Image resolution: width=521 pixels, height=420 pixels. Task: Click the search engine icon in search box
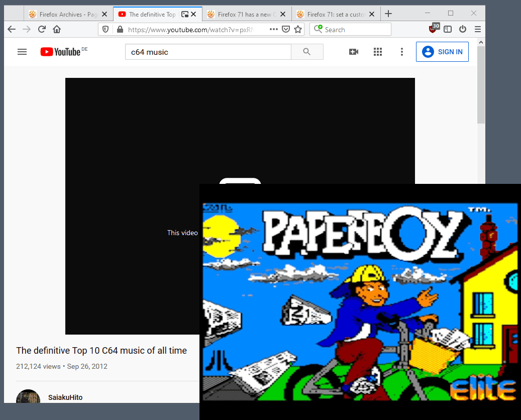click(319, 29)
